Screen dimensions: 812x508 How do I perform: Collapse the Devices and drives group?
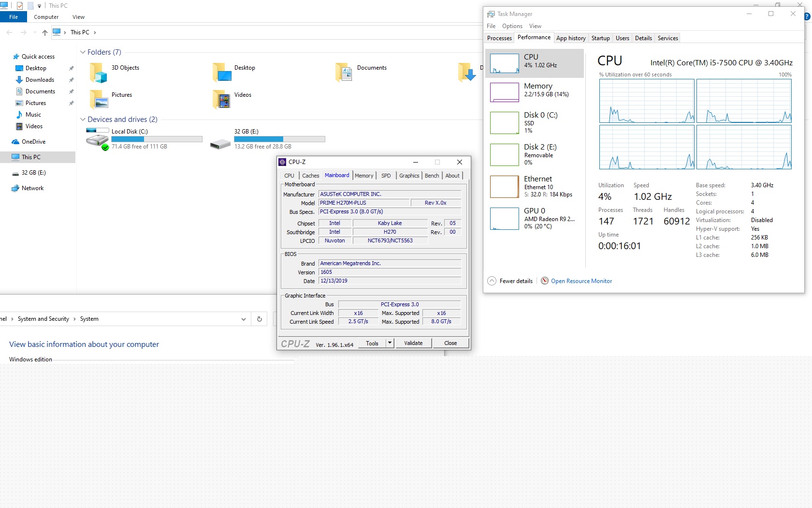click(x=83, y=120)
